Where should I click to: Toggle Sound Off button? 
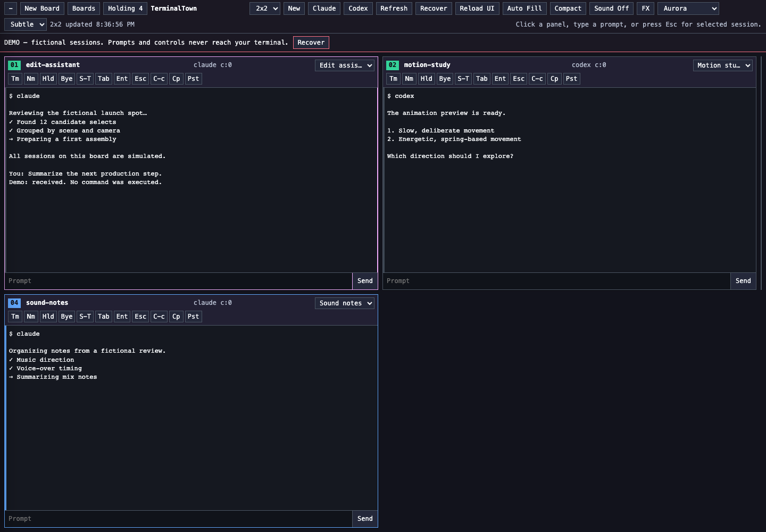(612, 9)
